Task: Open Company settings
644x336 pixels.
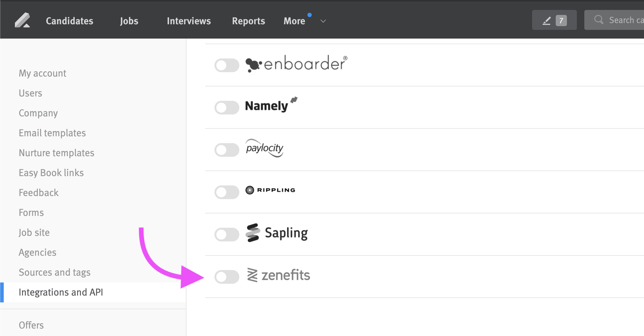Action: pyautogui.click(x=38, y=113)
